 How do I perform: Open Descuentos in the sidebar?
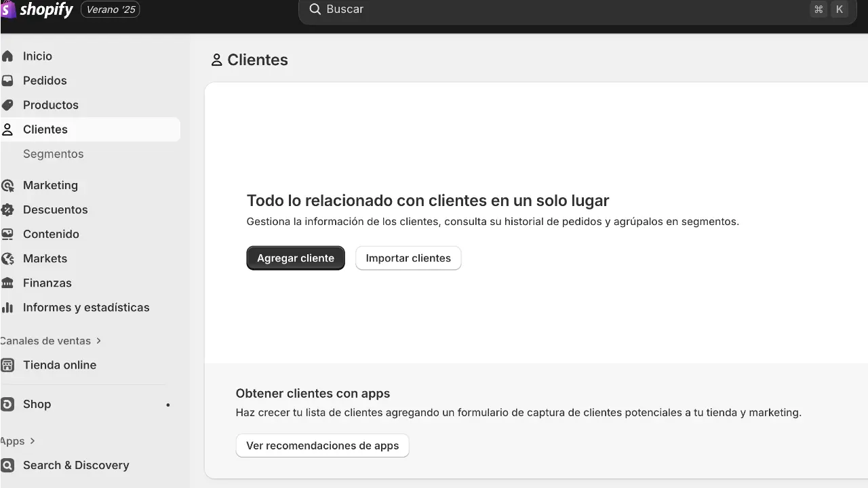(55, 209)
